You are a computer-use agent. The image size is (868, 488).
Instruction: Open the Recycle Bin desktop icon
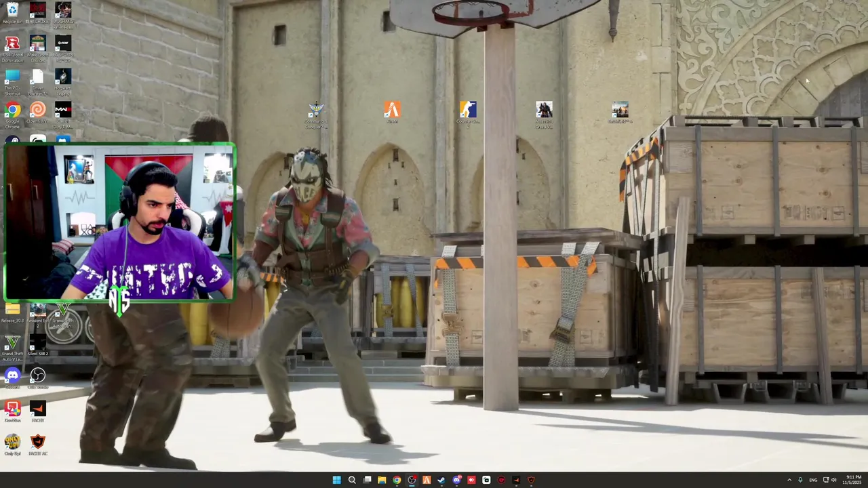click(x=12, y=13)
